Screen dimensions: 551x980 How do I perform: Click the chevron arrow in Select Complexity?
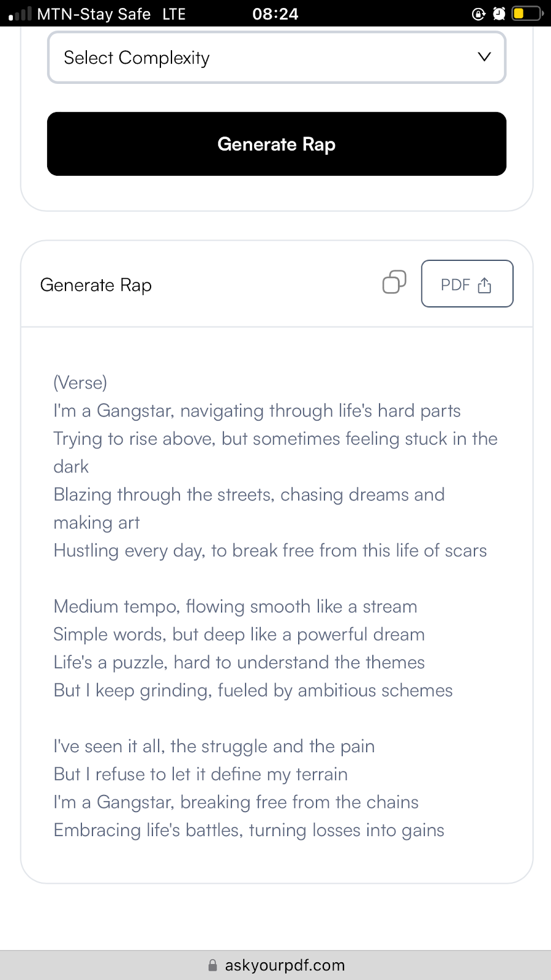484,57
